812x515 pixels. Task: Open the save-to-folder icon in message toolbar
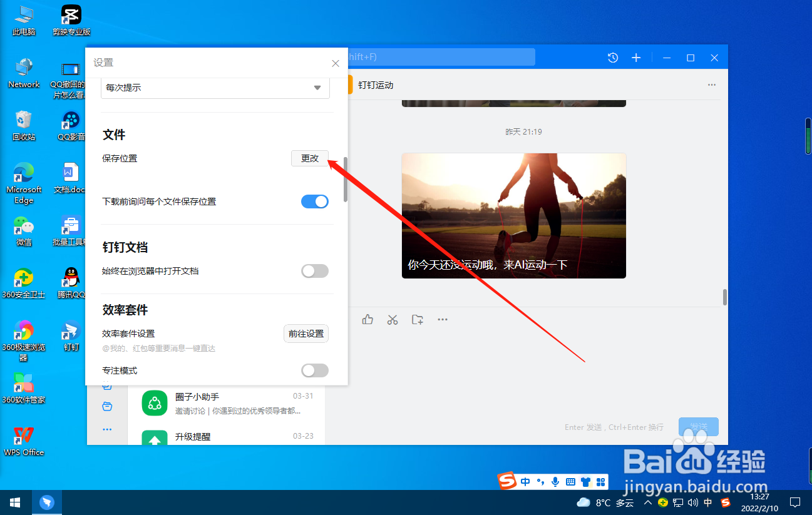pos(418,320)
